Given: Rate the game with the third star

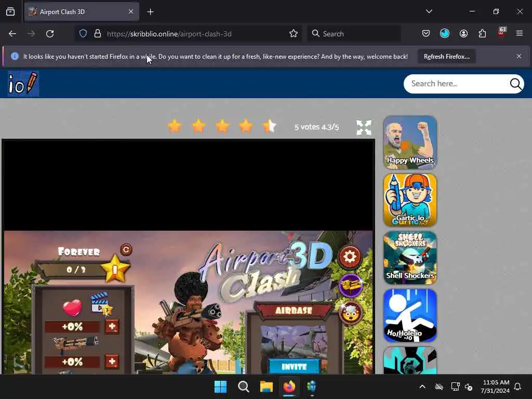Looking at the screenshot, I should pyautogui.click(x=222, y=126).
